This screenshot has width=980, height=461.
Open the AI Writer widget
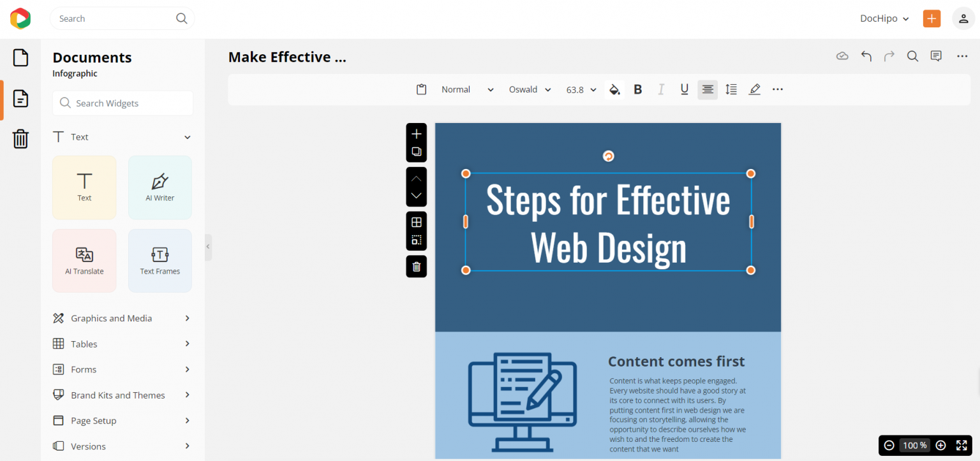[x=160, y=187]
